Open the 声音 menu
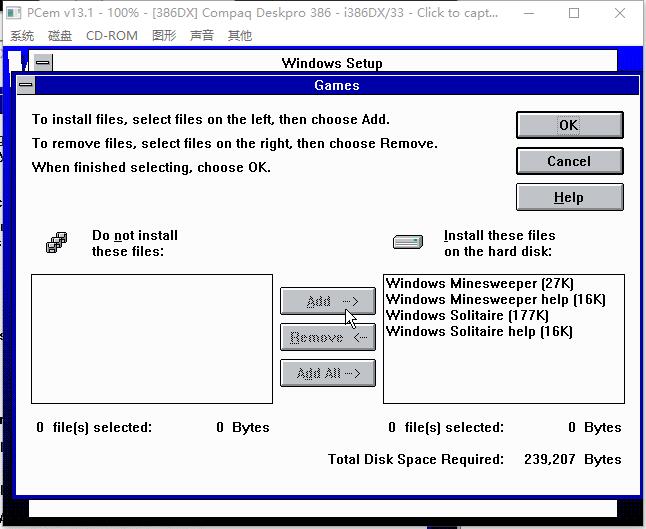The image size is (646, 529). [202, 36]
